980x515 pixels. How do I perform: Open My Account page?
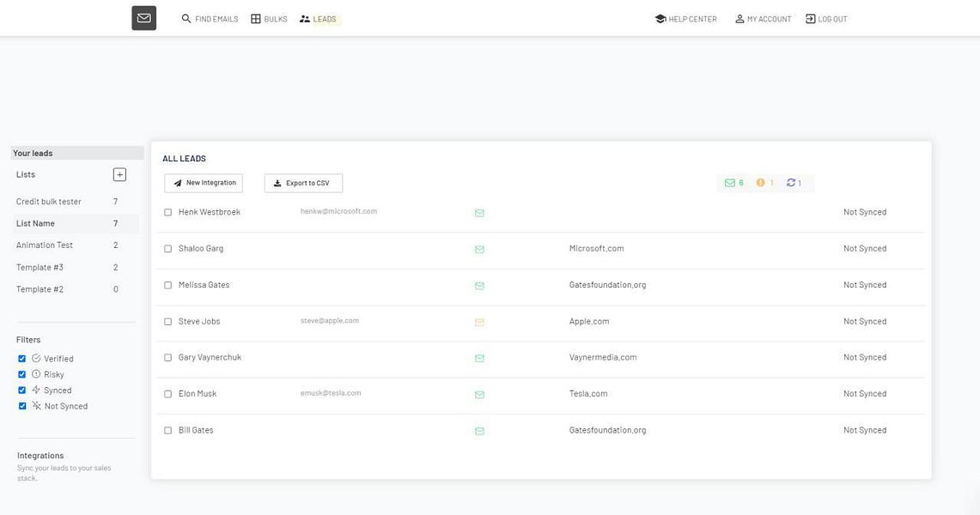(763, 19)
